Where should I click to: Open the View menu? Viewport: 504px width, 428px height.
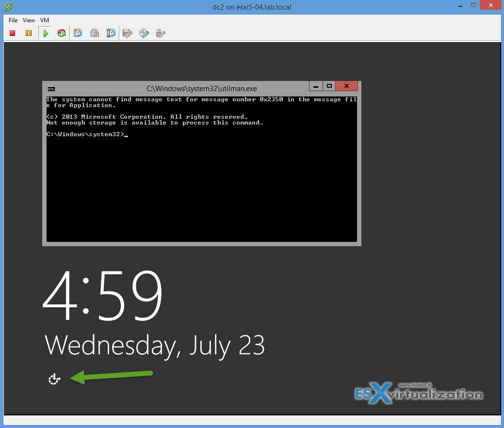tap(28, 20)
